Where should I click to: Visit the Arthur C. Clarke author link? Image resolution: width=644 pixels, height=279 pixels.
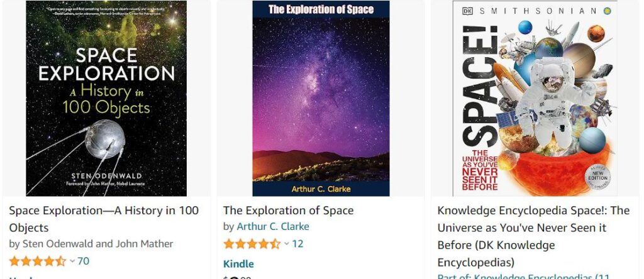point(273,227)
